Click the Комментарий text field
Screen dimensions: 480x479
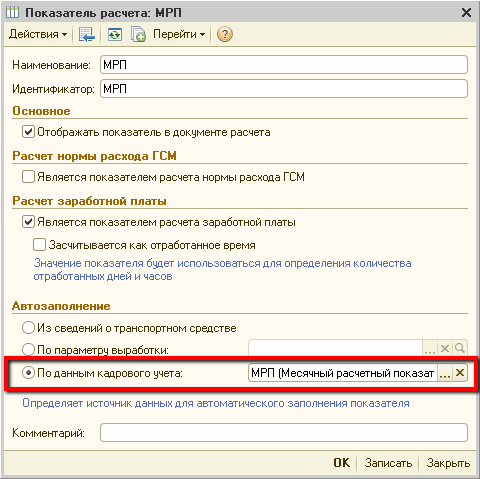284,433
